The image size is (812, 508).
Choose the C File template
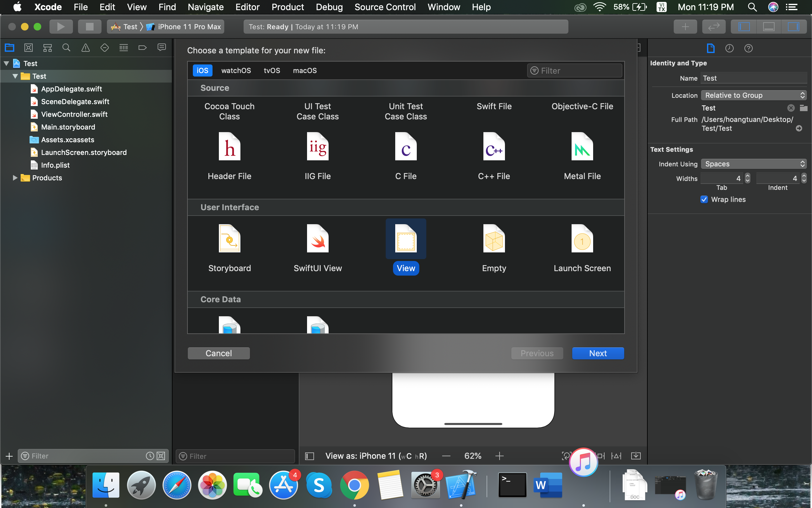click(x=406, y=156)
